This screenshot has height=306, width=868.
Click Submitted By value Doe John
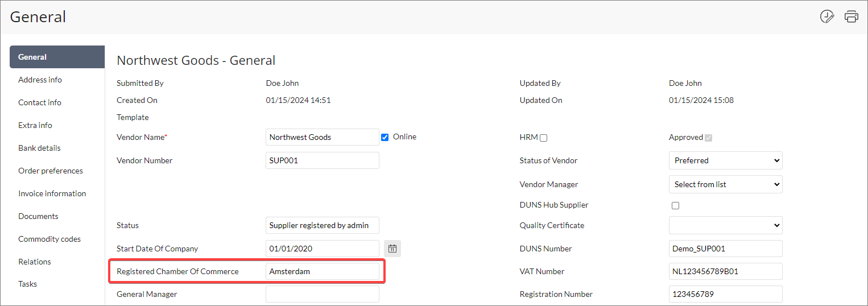pos(282,83)
